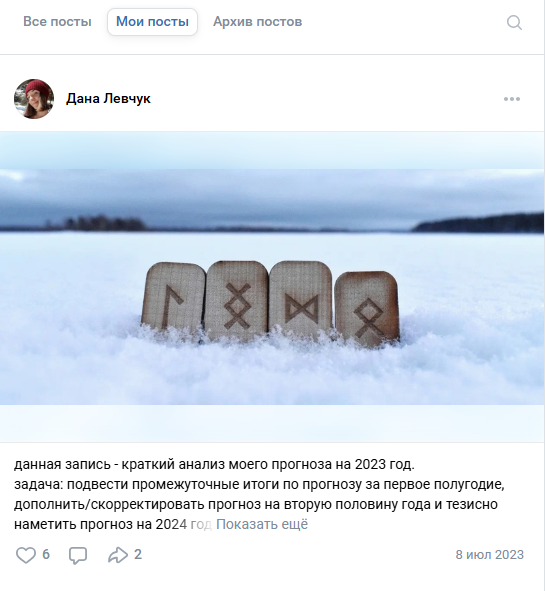Click the like count number 6
This screenshot has height=591, width=545.
pos(46,554)
